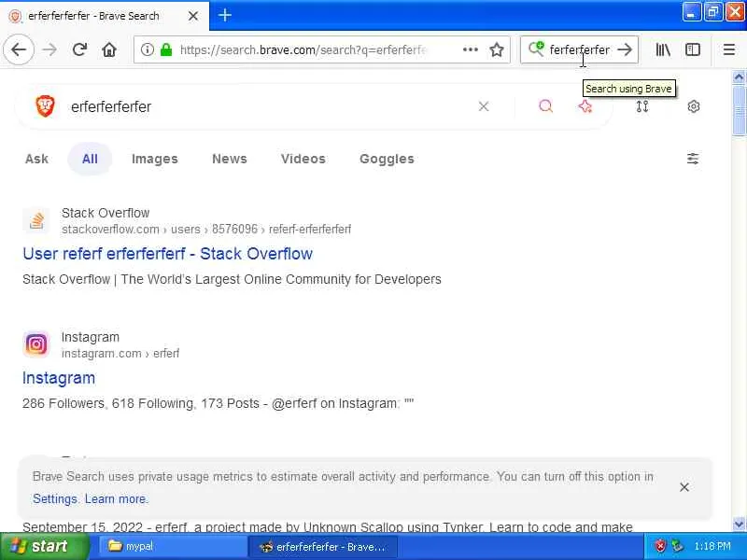This screenshot has width=747, height=560.
Task: Click the red shield tray icon
Action: pyautogui.click(x=660, y=546)
